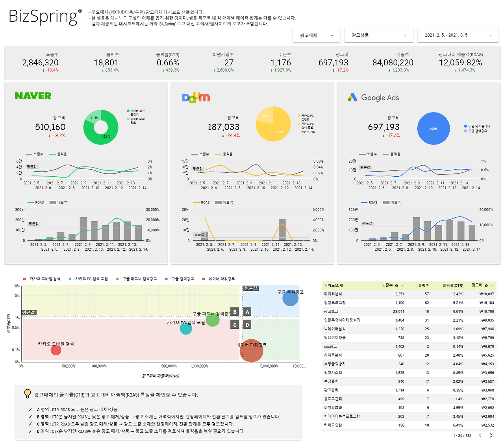Select the 카카오 PC 검색 포털 legend dot
This screenshot has height=444, width=504.
(x=70, y=279)
